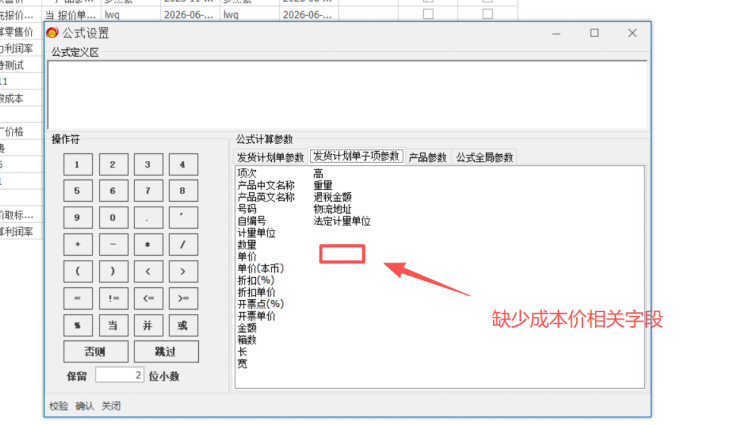
Task: Select the 发货计划单参数 tab
Action: pyautogui.click(x=270, y=157)
